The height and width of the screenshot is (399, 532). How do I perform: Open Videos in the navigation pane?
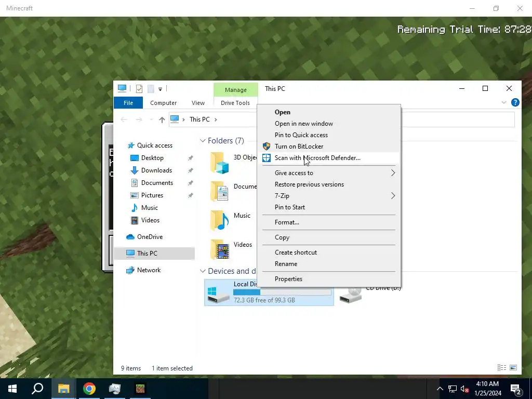[150, 220]
